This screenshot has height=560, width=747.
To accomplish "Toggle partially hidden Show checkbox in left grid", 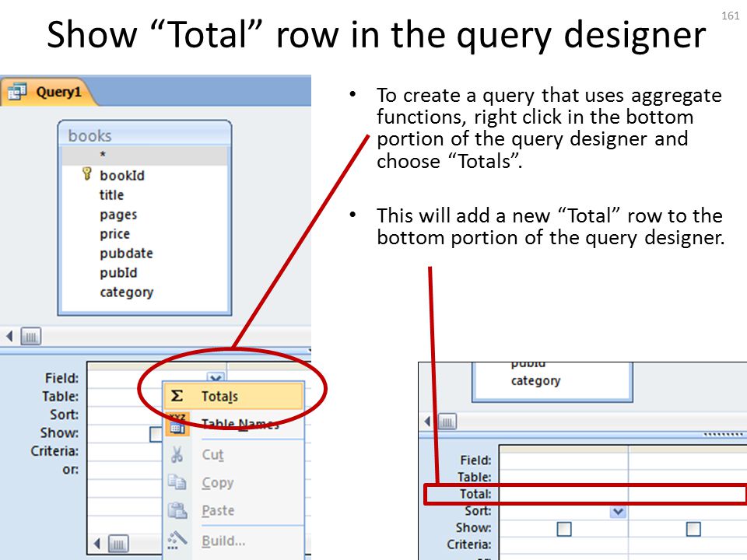I will coord(156,434).
